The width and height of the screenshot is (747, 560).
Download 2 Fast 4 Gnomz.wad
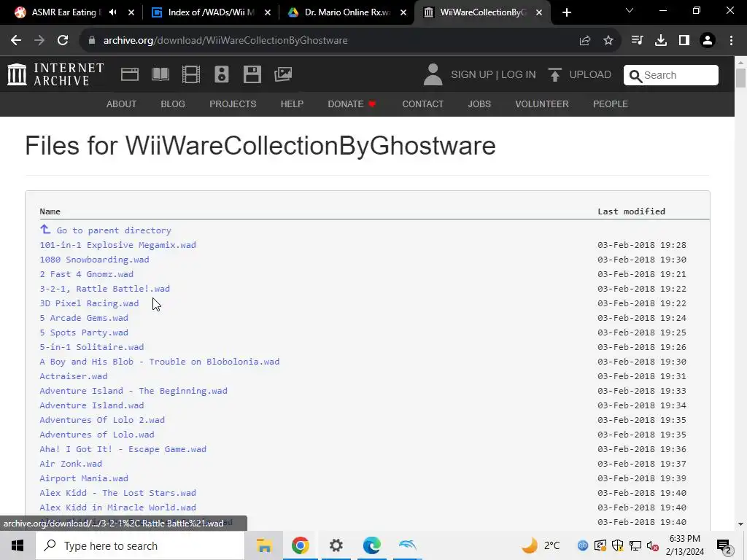[x=86, y=274]
